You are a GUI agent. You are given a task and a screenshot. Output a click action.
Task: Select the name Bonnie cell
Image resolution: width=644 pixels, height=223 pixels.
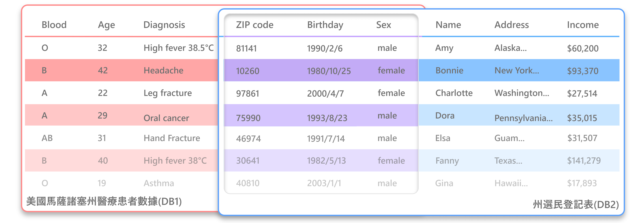[x=449, y=70]
